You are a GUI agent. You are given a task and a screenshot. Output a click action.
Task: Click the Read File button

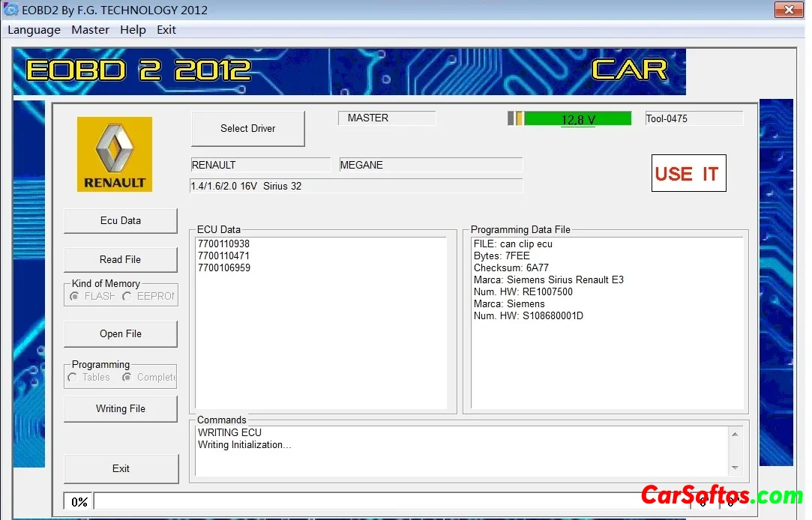(121, 260)
